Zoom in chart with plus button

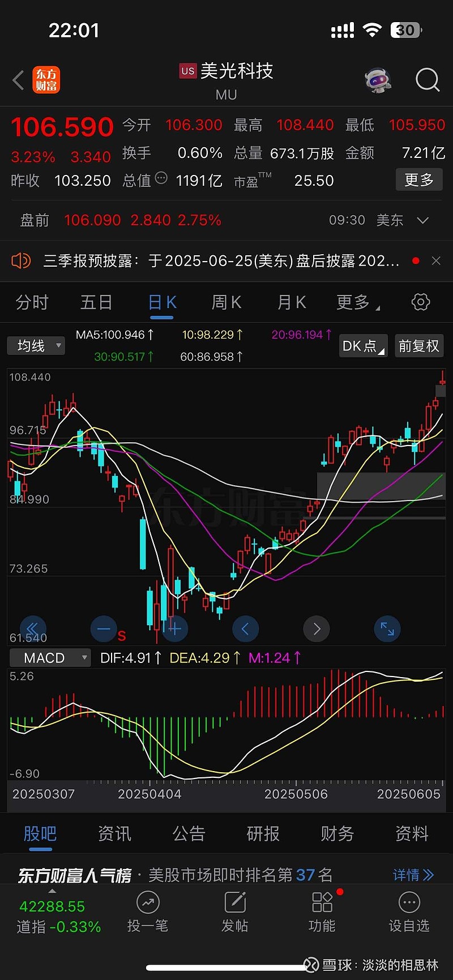174,628
